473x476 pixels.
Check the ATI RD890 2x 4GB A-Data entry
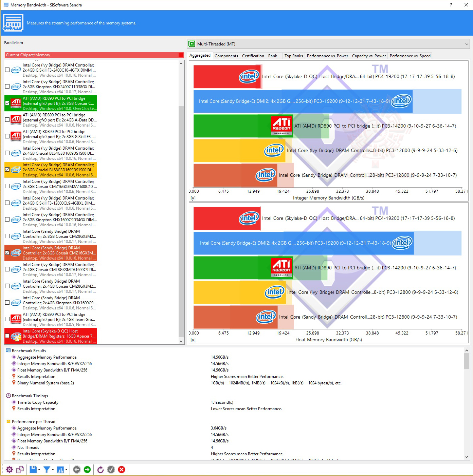point(7,120)
